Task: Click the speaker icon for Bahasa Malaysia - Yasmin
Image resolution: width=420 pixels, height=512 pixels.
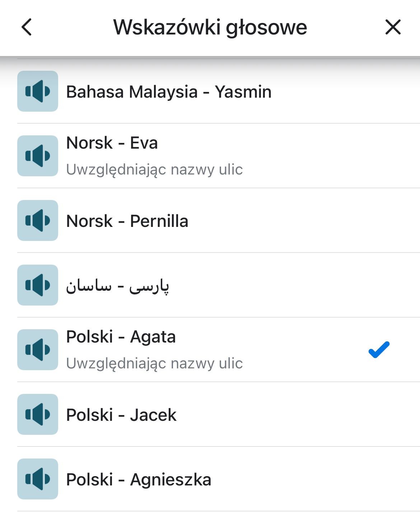Action: (x=37, y=91)
